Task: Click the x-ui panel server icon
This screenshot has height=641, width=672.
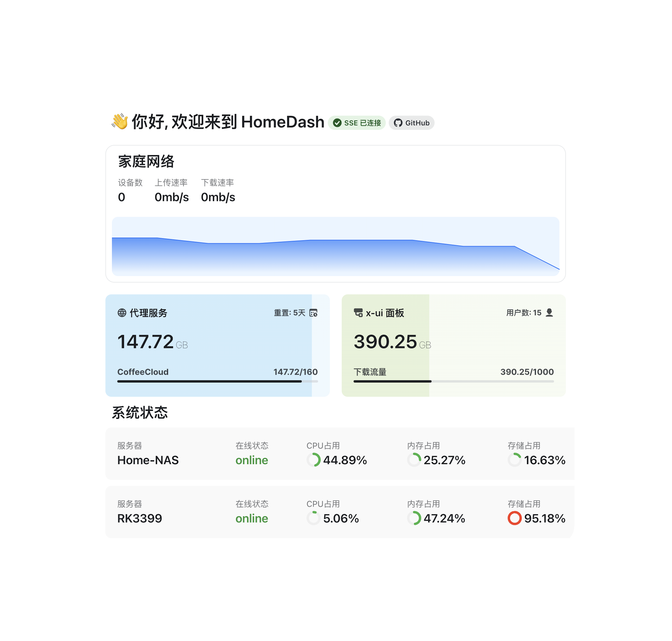Action: [x=358, y=313]
